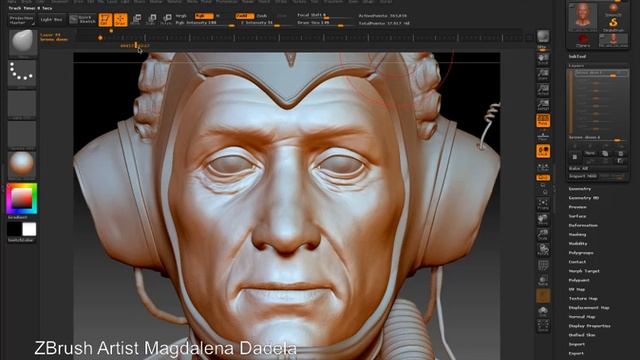Screen dimensions: 640x360
Task: Select the large head tool thumbnail
Action: pyautogui.click(x=583, y=17)
